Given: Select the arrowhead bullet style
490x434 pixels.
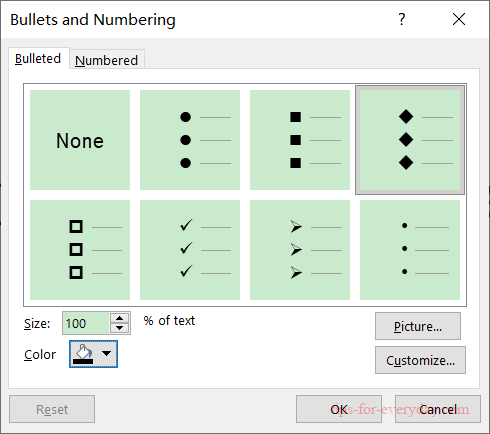Looking at the screenshot, I should (x=300, y=250).
